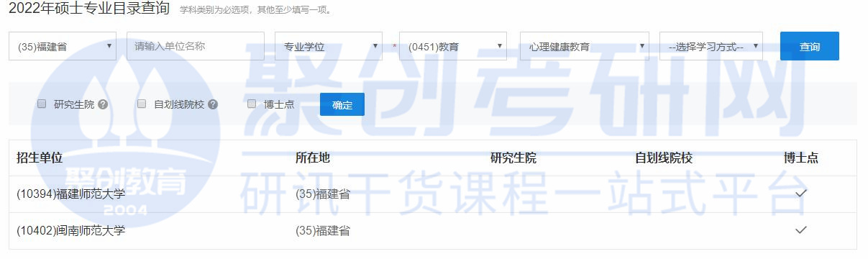Open the (10402)闽南师范大学 entry

pyautogui.click(x=71, y=230)
